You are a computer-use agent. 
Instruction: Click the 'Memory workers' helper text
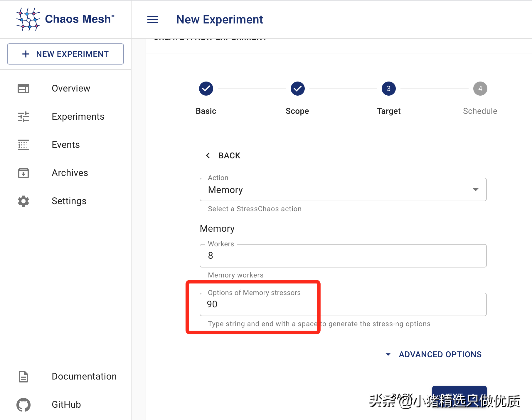point(236,275)
